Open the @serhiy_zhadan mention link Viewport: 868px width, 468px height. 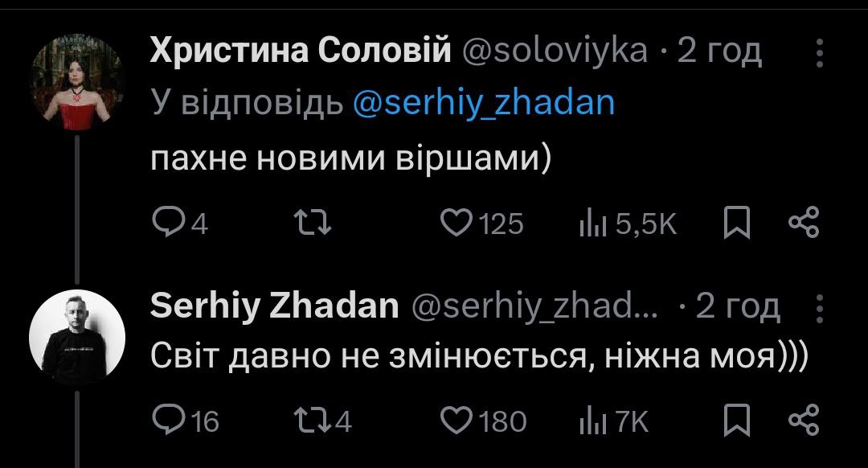pos(483,103)
